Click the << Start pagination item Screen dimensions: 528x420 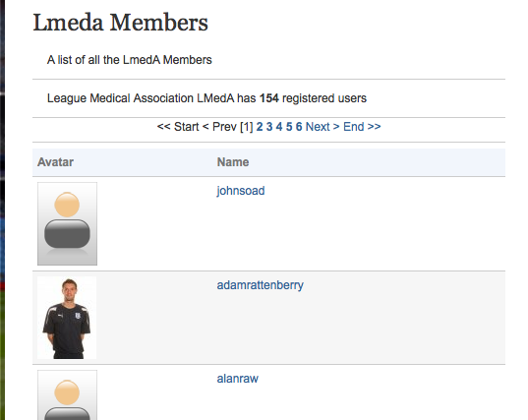pyautogui.click(x=178, y=127)
